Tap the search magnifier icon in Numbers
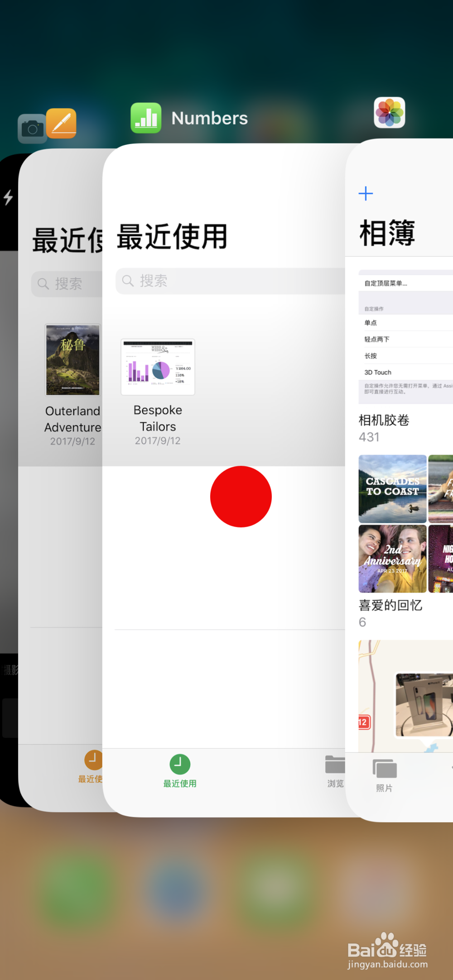Screen dimensions: 453x980 coord(128,281)
